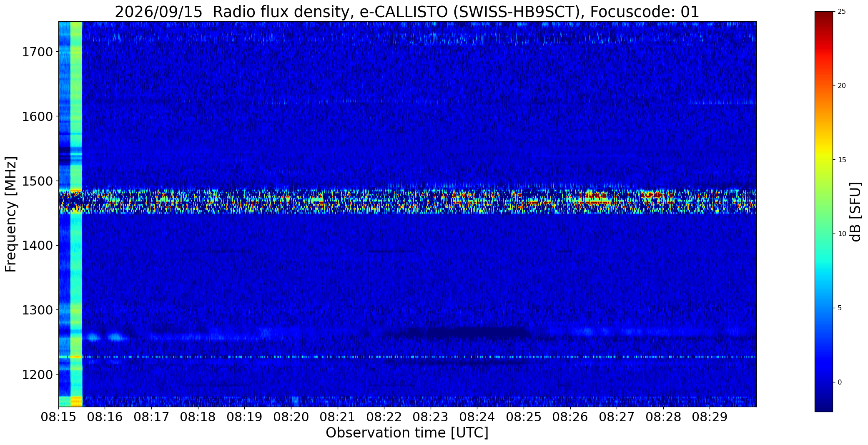Screen dimensions: 868x445
Task: Click the colorbar at the 15 mark
Action: 823,160
